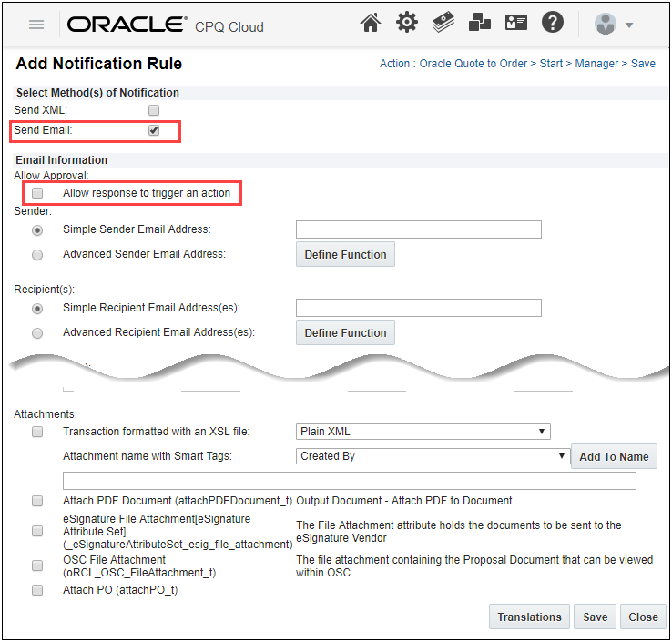The width and height of the screenshot is (672, 642).
Task: Click Define Function for Advanced Sender
Action: tap(345, 255)
